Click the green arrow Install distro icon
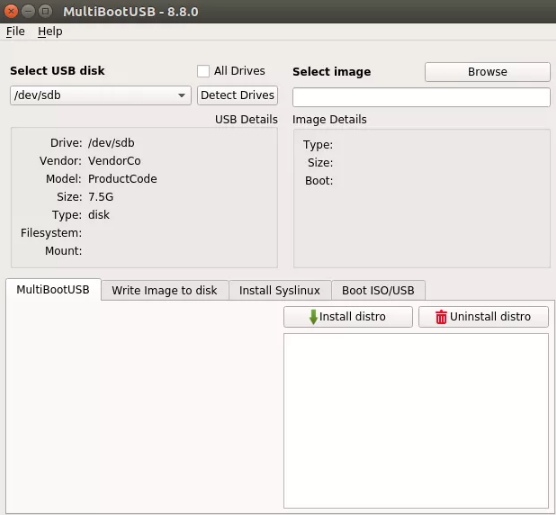The width and height of the screenshot is (556, 515). [313, 317]
